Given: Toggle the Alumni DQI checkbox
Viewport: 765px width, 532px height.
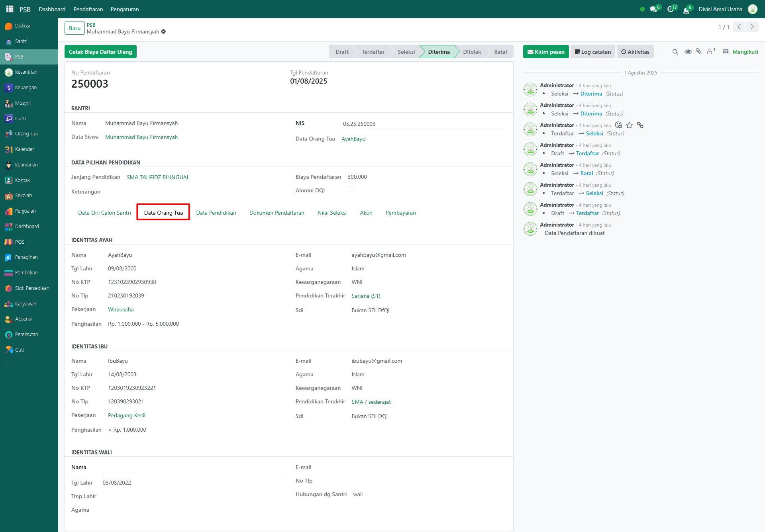Looking at the screenshot, I should [x=351, y=190].
